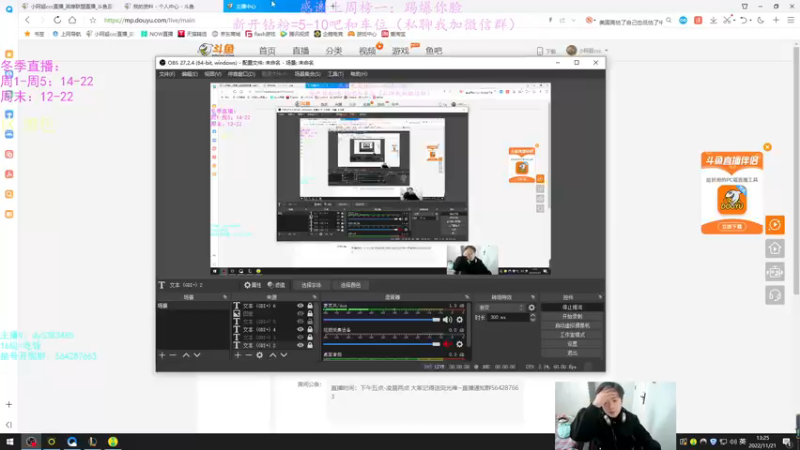
Task: Click the headset customer service icon on right sidebar
Action: (774, 295)
